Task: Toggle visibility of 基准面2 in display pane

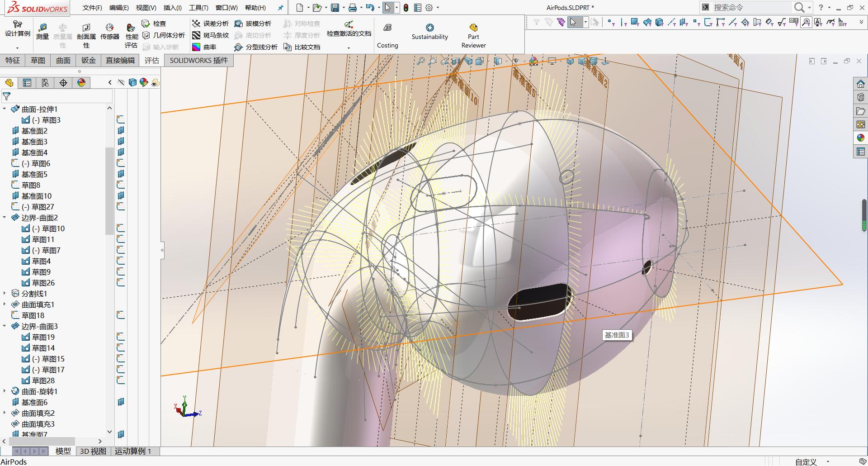Action: click(x=121, y=131)
